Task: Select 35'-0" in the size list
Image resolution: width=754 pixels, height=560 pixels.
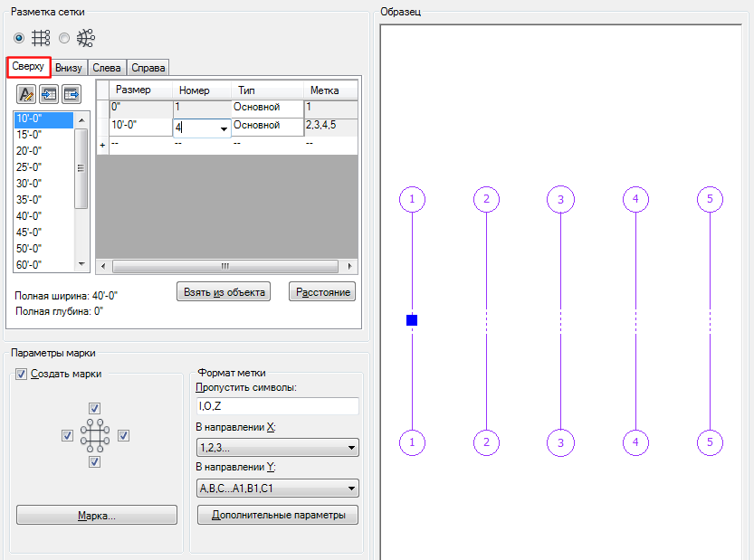Action: 43,200
